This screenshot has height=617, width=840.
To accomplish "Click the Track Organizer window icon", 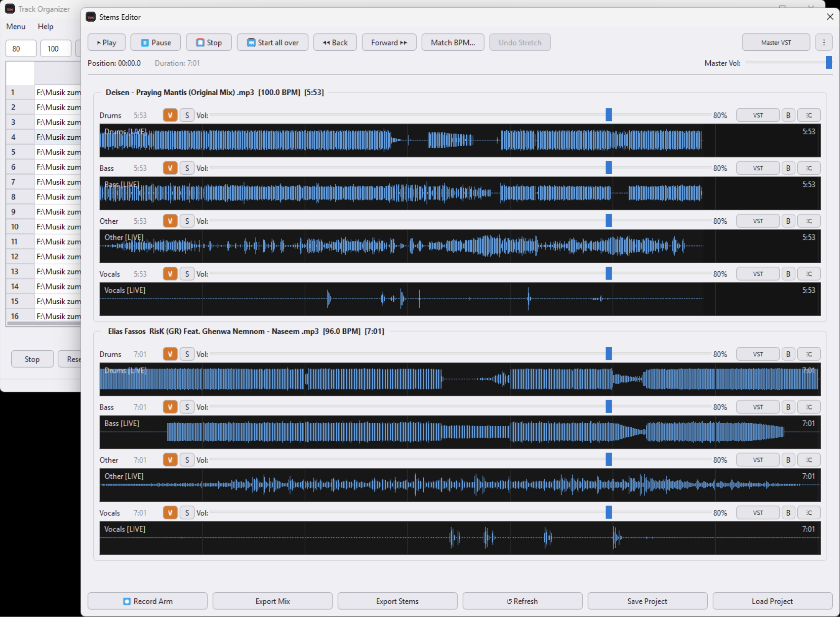I will click(x=10, y=9).
